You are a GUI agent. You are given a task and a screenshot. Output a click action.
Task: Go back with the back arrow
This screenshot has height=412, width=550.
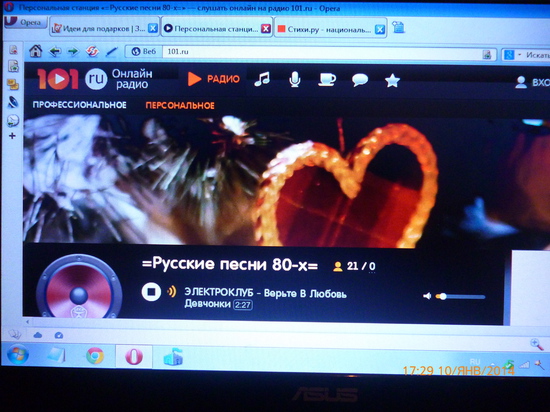[x=55, y=52]
